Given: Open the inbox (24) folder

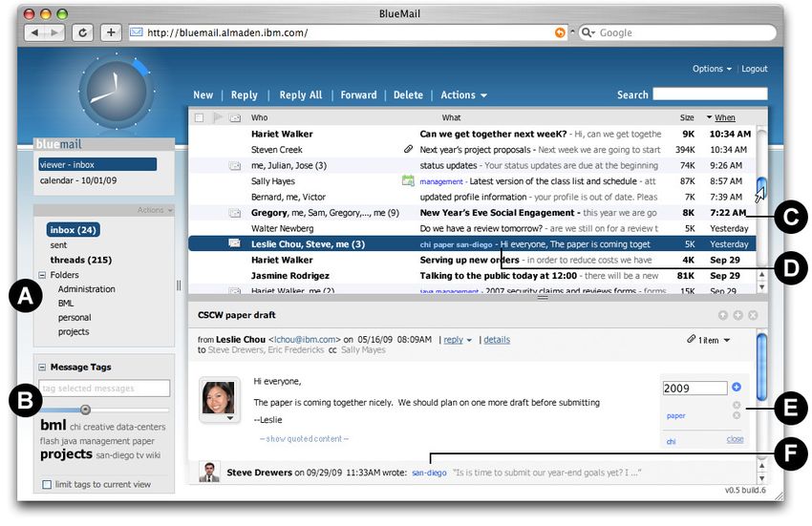Looking at the screenshot, I should pyautogui.click(x=73, y=230).
